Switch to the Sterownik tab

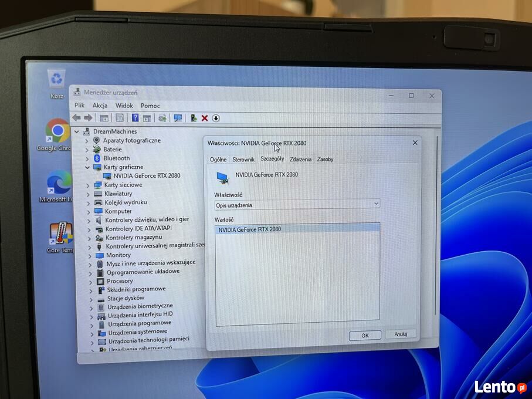click(243, 160)
